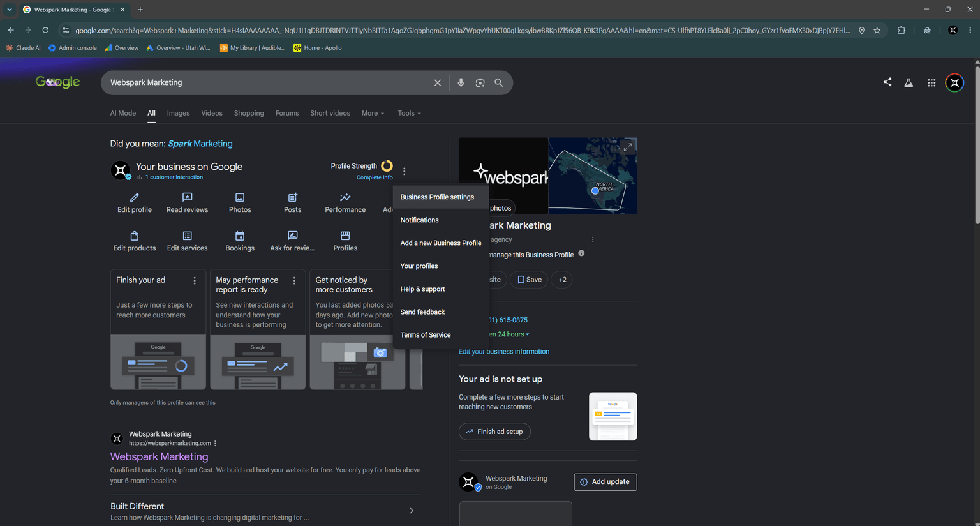
Task: Switch to AI Mode tab
Action: coord(123,113)
